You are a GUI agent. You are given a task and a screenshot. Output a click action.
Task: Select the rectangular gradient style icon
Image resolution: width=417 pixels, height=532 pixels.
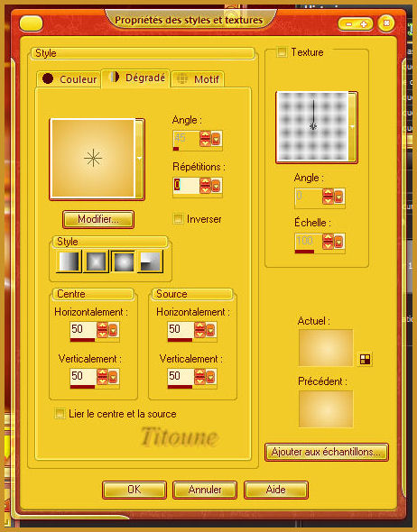[96, 261]
